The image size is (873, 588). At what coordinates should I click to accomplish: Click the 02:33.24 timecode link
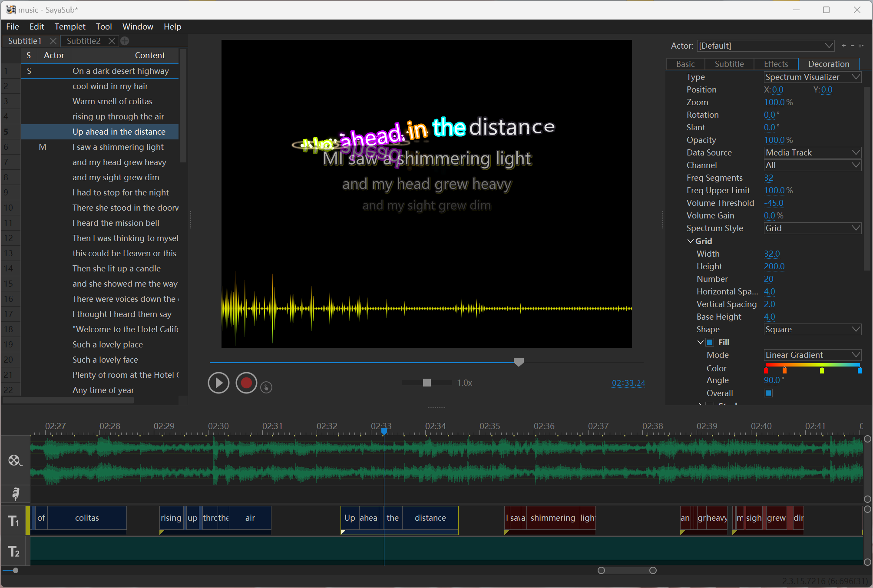click(x=628, y=383)
